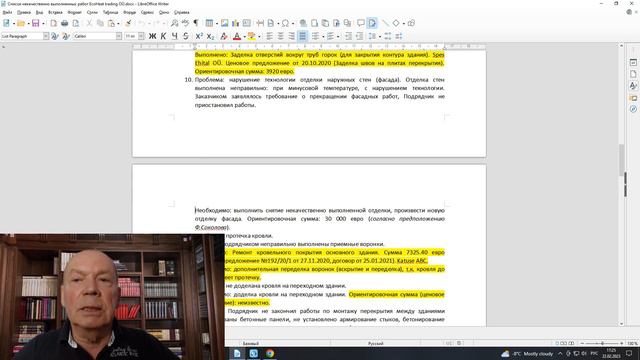The height and width of the screenshot is (360, 640).
Task: Increase indent icon
Action: click(348, 36)
